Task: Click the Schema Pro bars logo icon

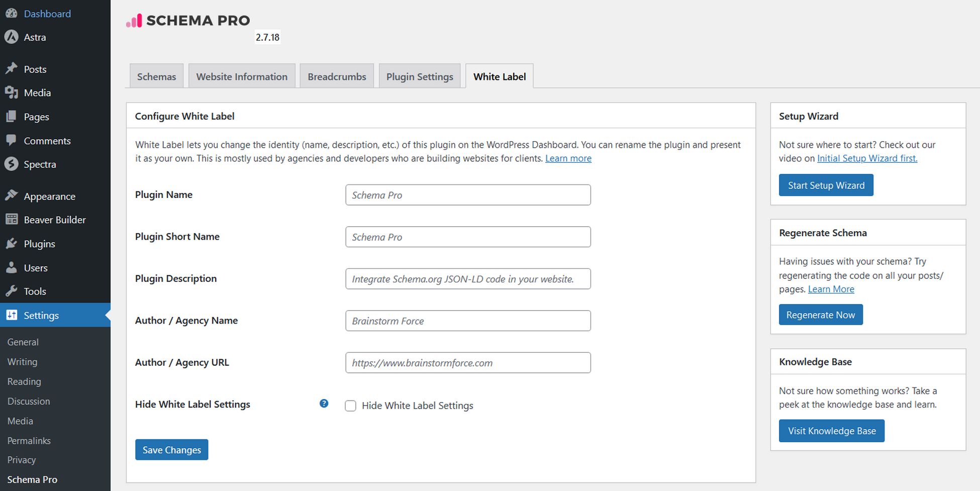Action: pyautogui.click(x=134, y=21)
